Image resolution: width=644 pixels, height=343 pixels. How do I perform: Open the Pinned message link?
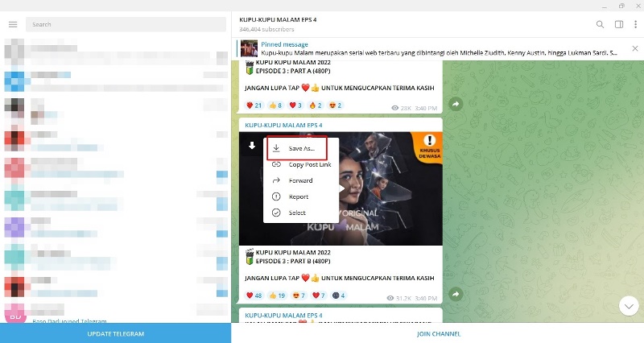tap(284, 44)
